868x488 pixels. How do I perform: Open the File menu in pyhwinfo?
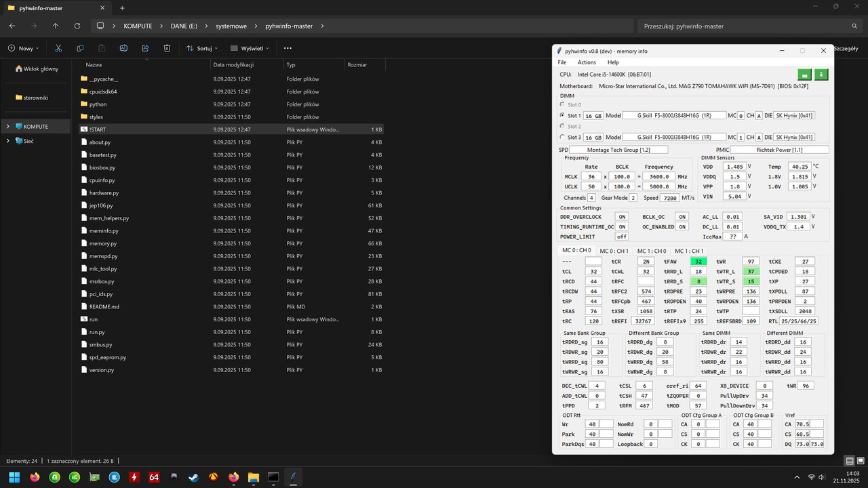click(562, 62)
